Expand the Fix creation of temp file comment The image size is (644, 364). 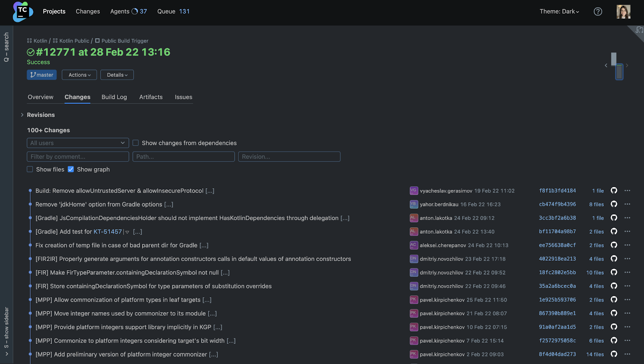pos(204,245)
